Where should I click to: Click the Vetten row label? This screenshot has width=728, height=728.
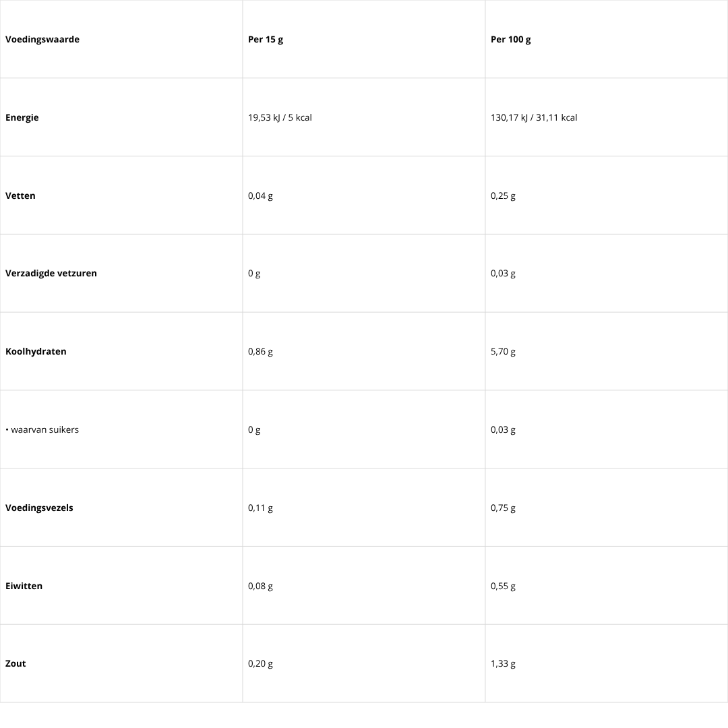tap(20, 195)
